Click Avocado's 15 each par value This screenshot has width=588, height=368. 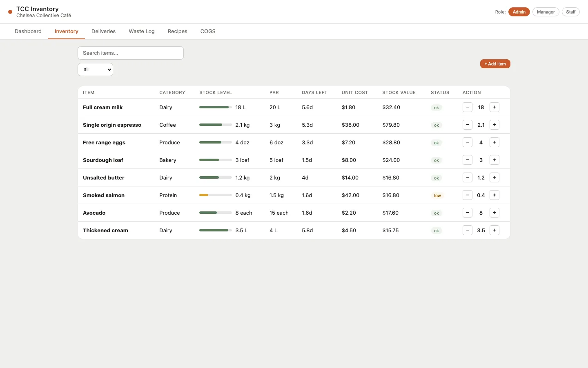click(279, 213)
